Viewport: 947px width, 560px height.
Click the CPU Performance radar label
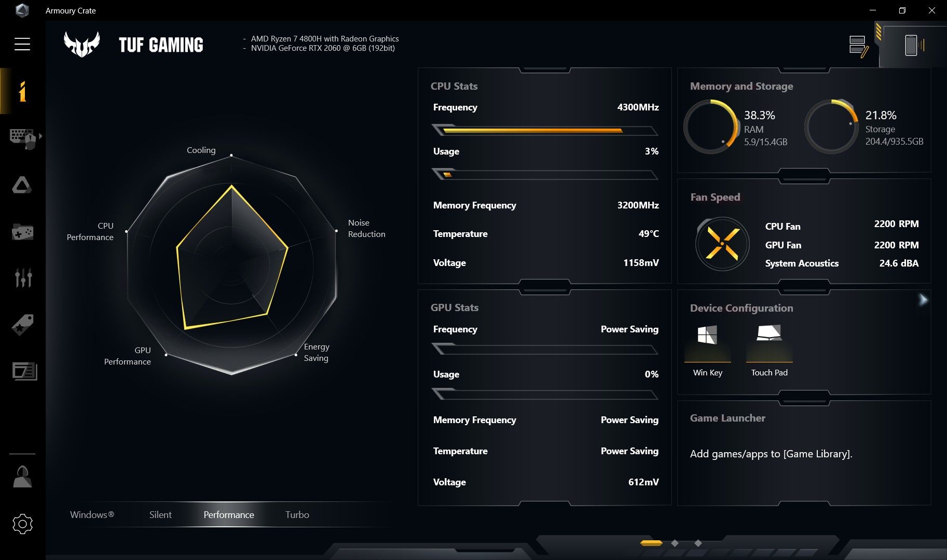[90, 231]
